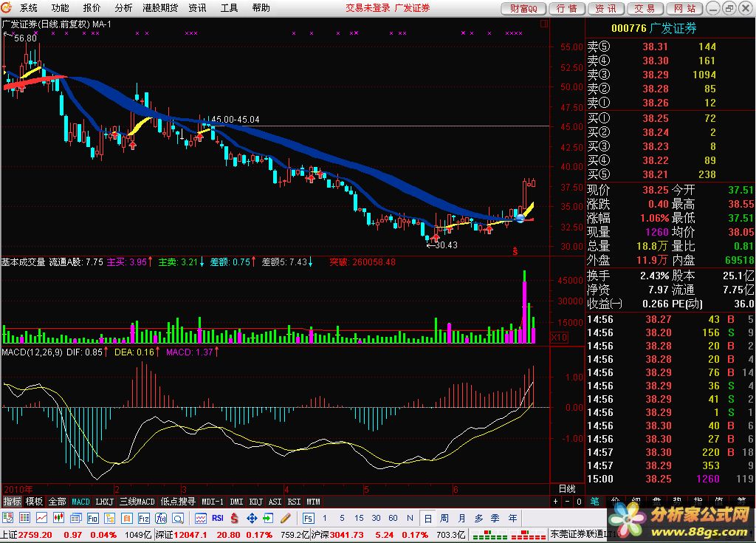The width and height of the screenshot is (756, 543).
Task: Select the RSI toolbar icon
Action: pos(218,519)
